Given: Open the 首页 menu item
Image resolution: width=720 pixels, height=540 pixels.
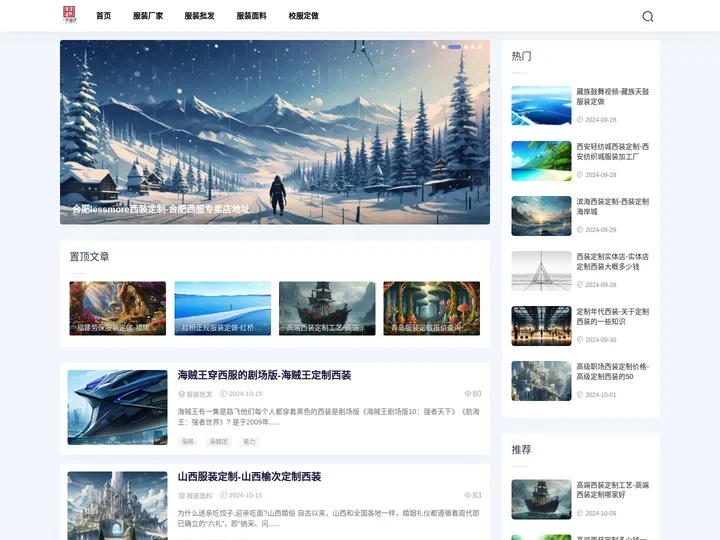Looking at the screenshot, I should tap(103, 16).
